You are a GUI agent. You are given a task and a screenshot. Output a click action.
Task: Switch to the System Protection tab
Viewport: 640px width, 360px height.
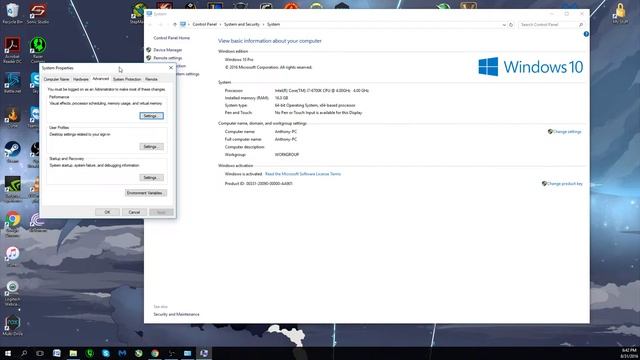click(127, 79)
